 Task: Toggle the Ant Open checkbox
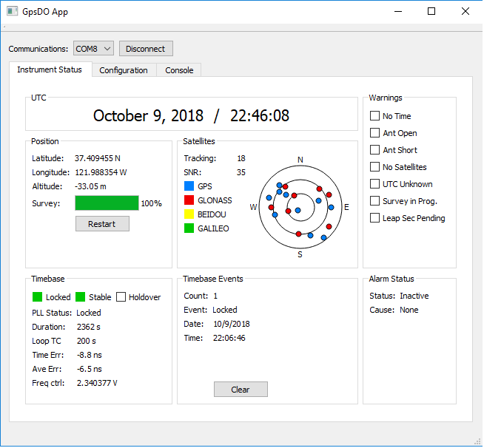374,133
